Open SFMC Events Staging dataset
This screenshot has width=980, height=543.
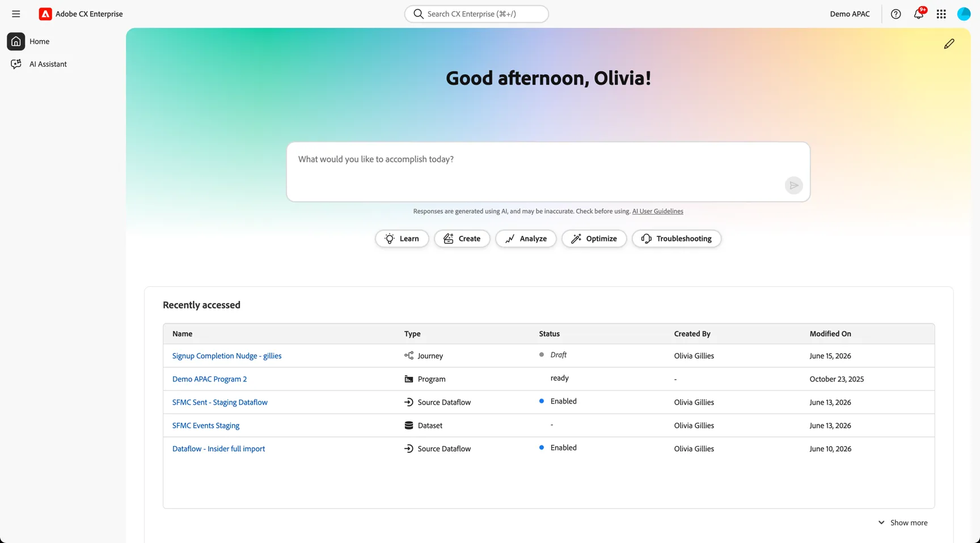point(206,425)
